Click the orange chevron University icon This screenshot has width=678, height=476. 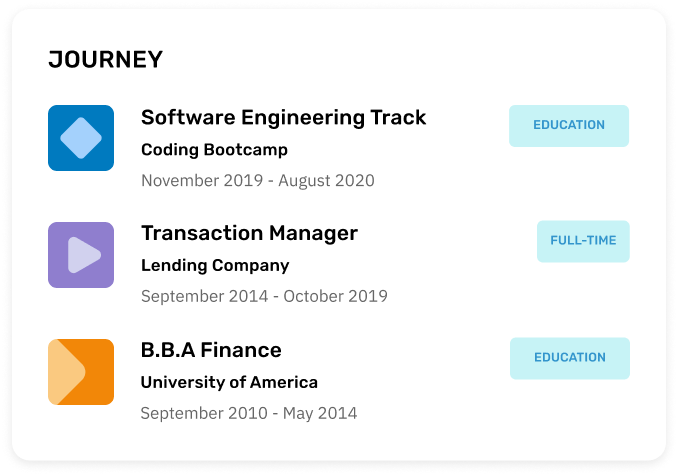coord(81,372)
